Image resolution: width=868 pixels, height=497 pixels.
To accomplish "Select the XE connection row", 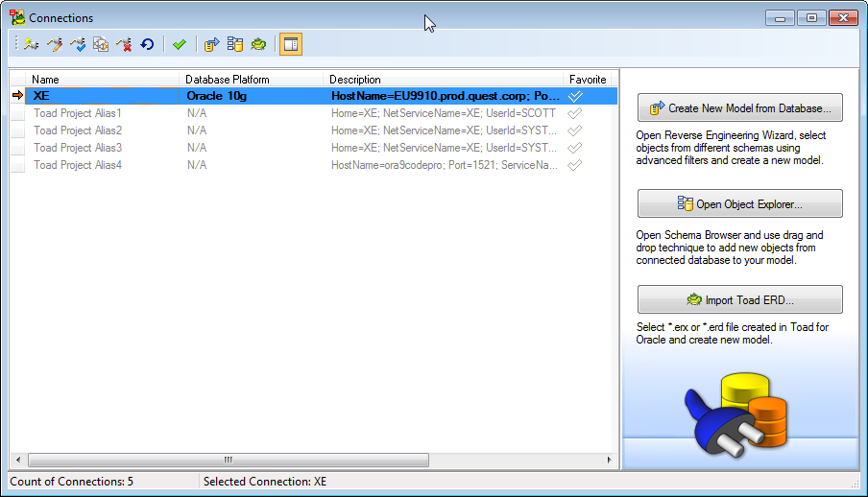I will coord(321,96).
